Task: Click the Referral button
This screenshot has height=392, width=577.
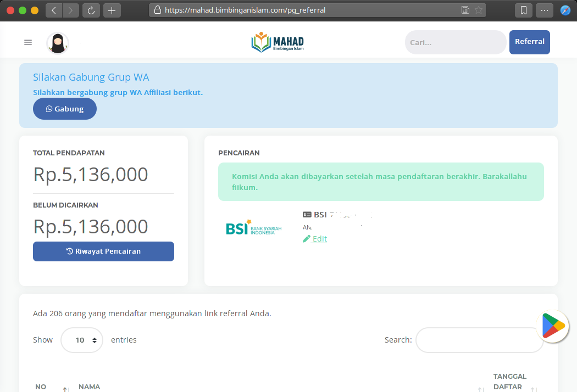Action: pos(530,42)
